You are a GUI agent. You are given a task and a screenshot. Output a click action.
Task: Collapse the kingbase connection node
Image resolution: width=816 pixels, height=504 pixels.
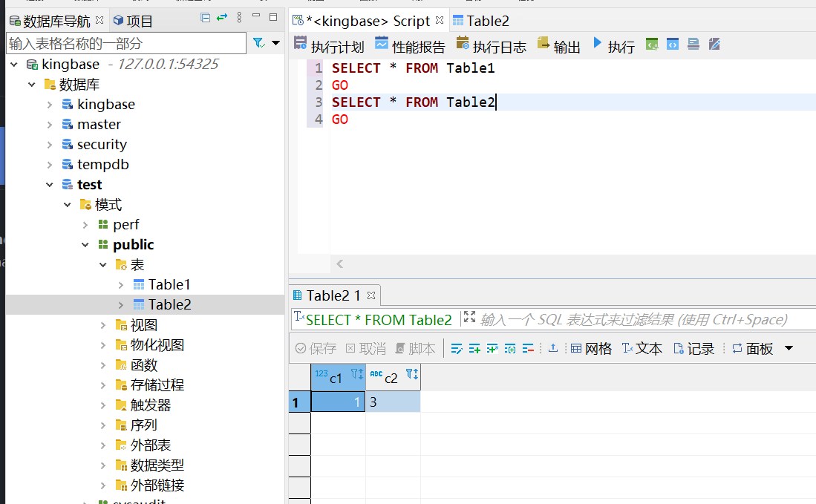point(14,65)
